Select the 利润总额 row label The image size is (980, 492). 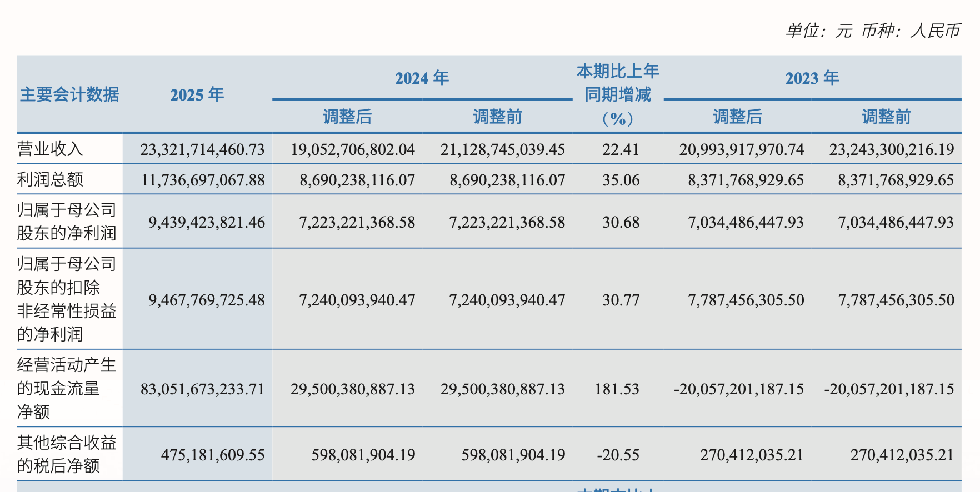click(50, 179)
